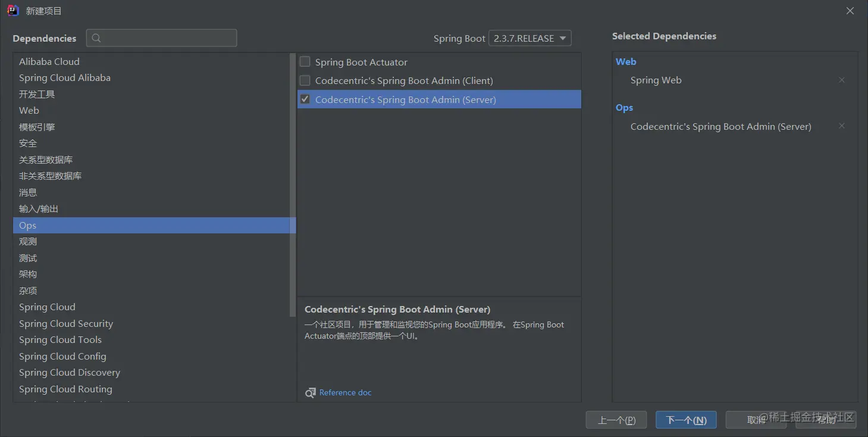
Task: Select Spring Cloud Security category
Action: (151, 323)
